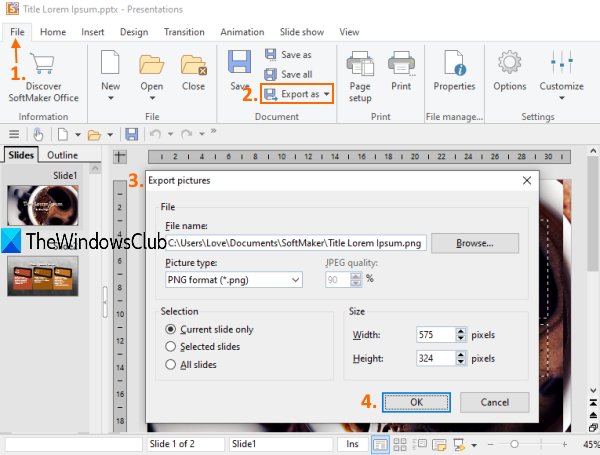Image resolution: width=600 pixels, height=455 pixels.
Task: Toggle touch mode hand icon in quick toolbar
Action: (38, 134)
